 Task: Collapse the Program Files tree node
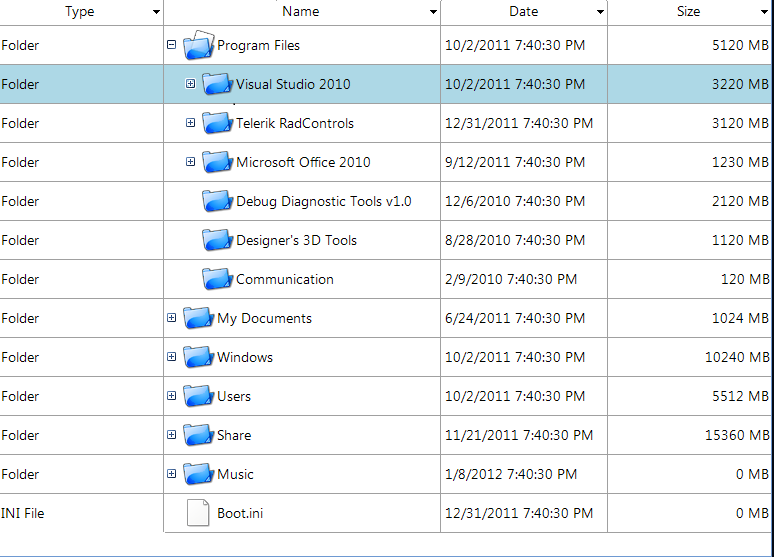171,45
